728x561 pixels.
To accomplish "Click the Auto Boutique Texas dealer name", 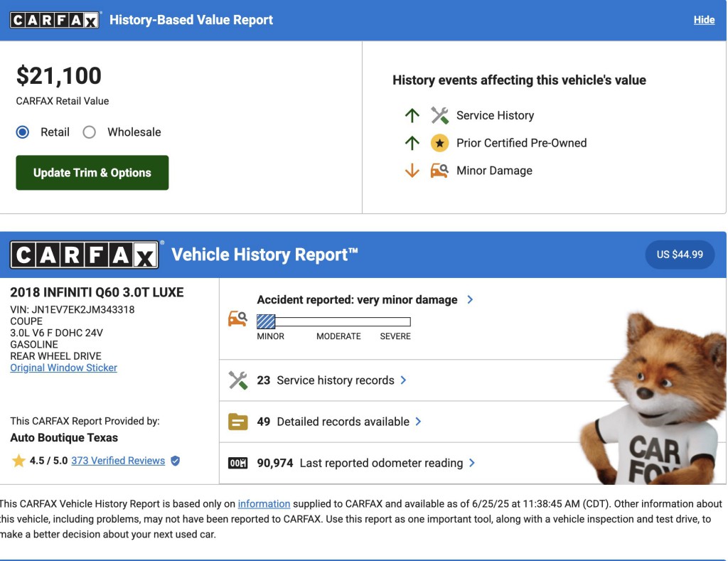I will coord(64,437).
